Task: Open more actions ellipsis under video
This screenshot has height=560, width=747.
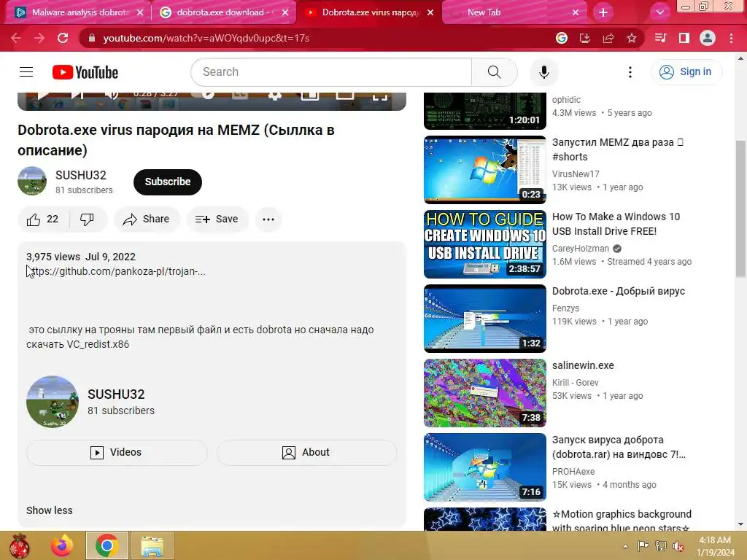Action: click(268, 219)
